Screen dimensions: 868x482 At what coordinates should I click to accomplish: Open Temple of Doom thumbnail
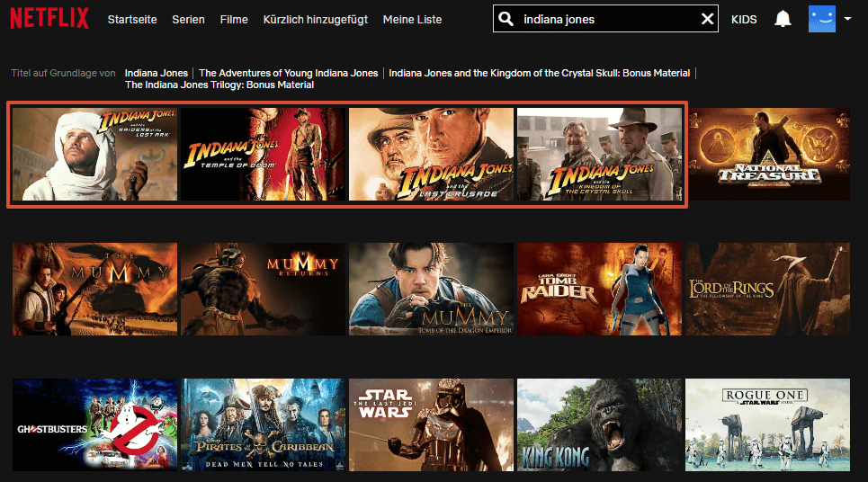coord(263,154)
